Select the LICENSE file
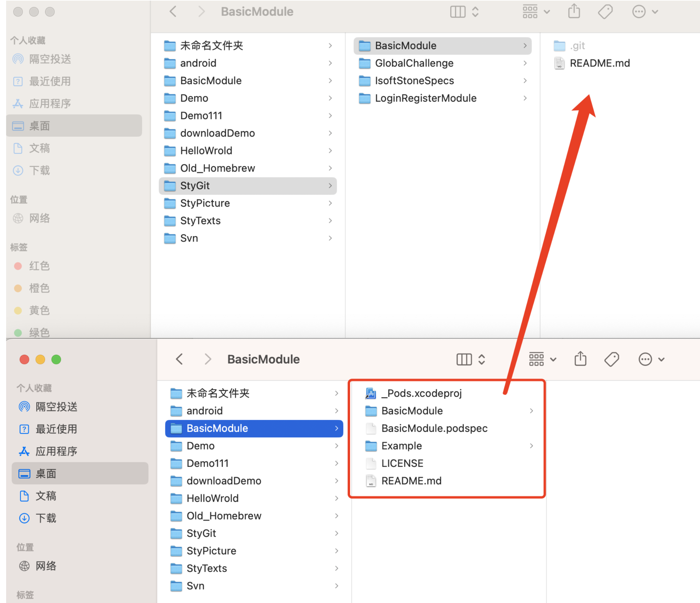 (402, 463)
